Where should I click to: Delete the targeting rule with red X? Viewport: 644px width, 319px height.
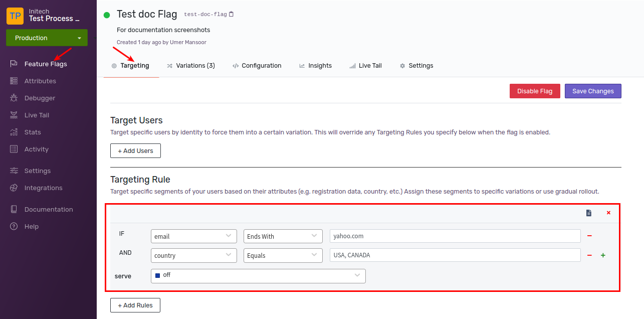point(608,213)
